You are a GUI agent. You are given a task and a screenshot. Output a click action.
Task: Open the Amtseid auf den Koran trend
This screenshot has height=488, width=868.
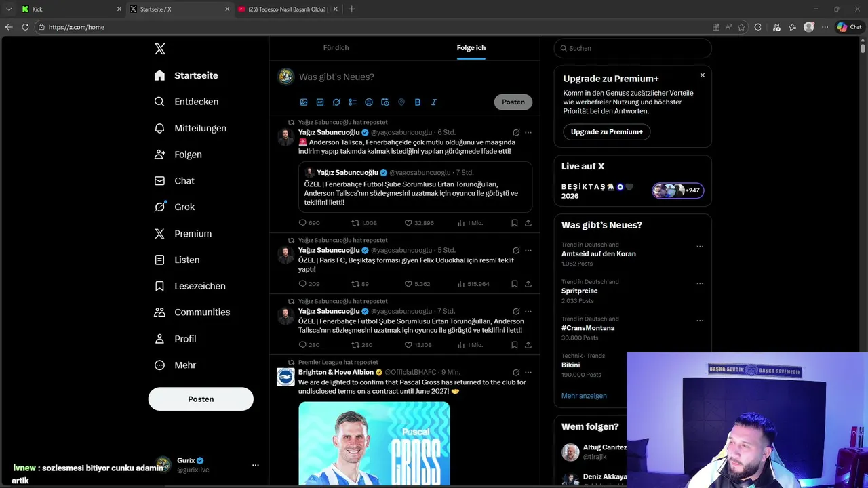[x=599, y=254]
